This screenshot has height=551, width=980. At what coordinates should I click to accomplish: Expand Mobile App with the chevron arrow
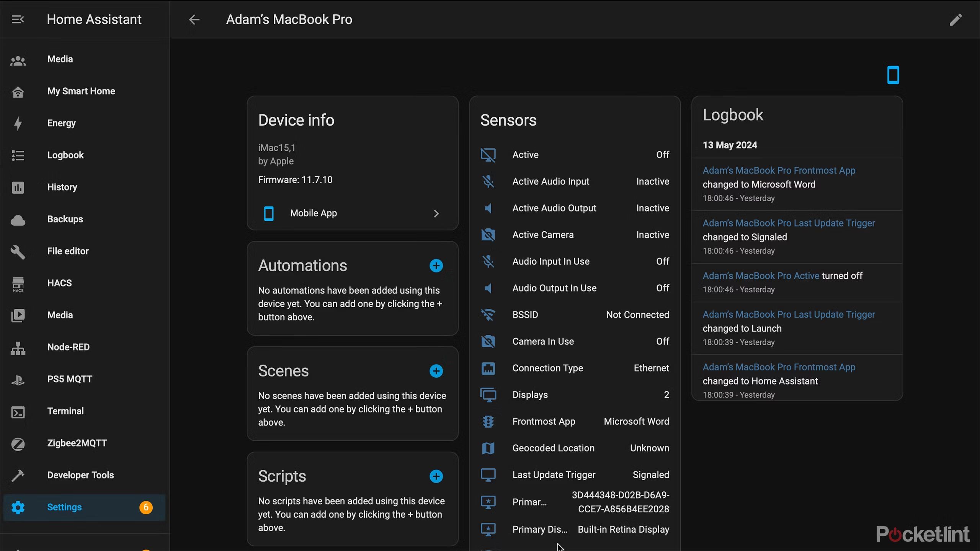[436, 214]
